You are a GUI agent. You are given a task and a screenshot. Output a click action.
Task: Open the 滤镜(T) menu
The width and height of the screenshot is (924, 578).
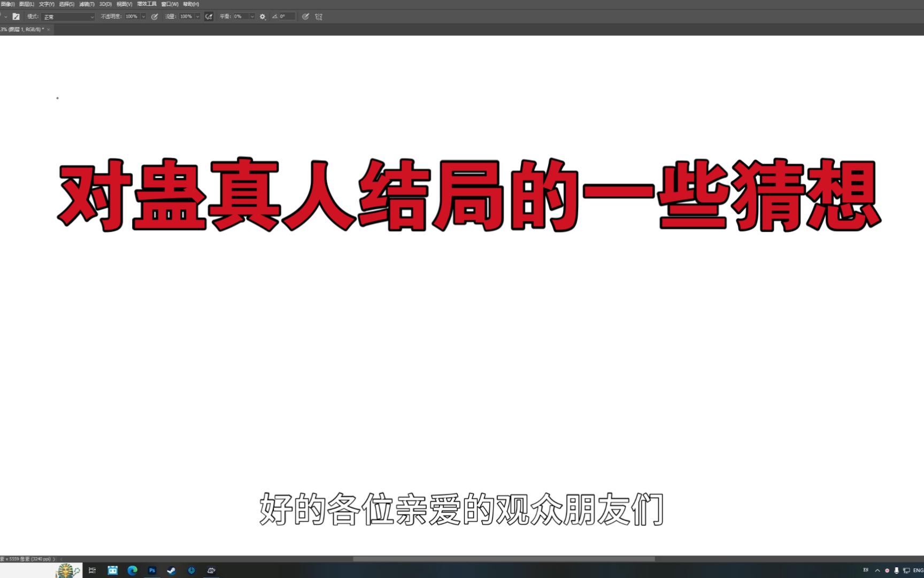coord(87,4)
